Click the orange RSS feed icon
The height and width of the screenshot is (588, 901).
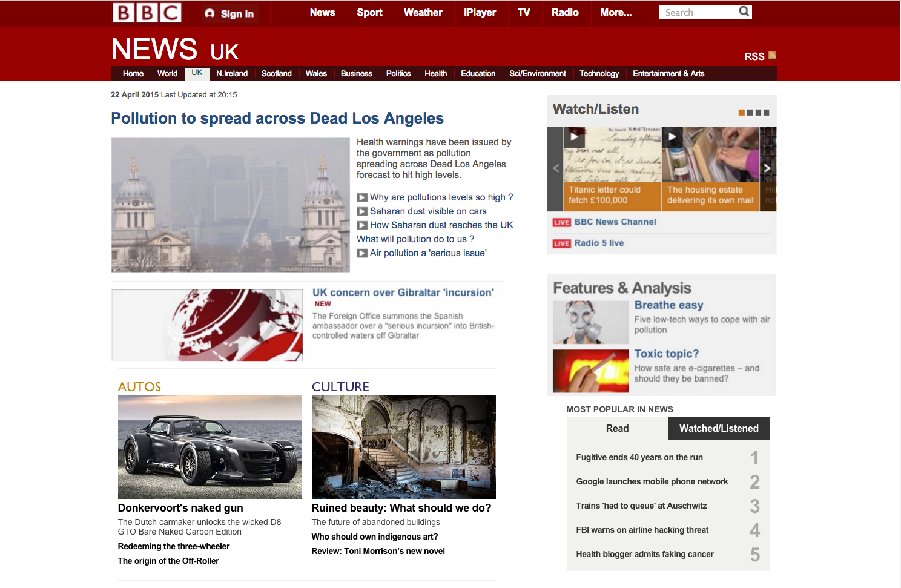772,56
